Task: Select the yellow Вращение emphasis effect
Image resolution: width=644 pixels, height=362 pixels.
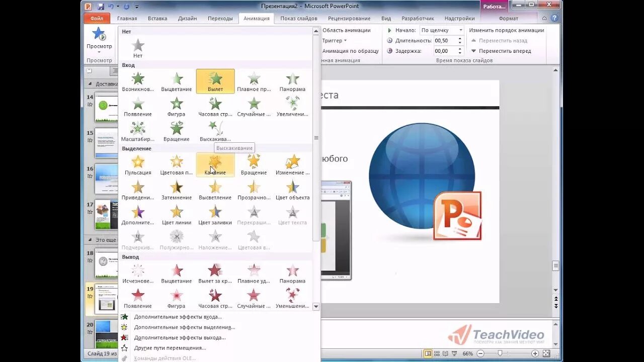Action: (254, 165)
